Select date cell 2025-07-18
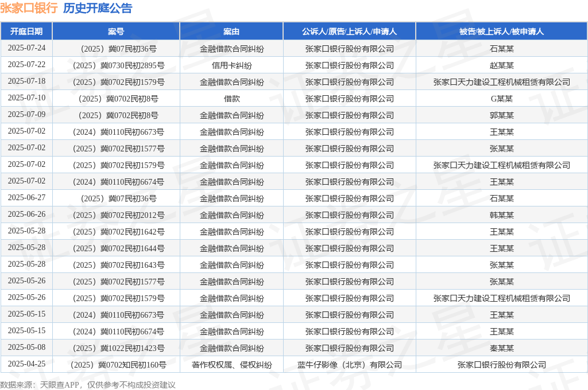Screen dimensions: 588x390 point(26,81)
